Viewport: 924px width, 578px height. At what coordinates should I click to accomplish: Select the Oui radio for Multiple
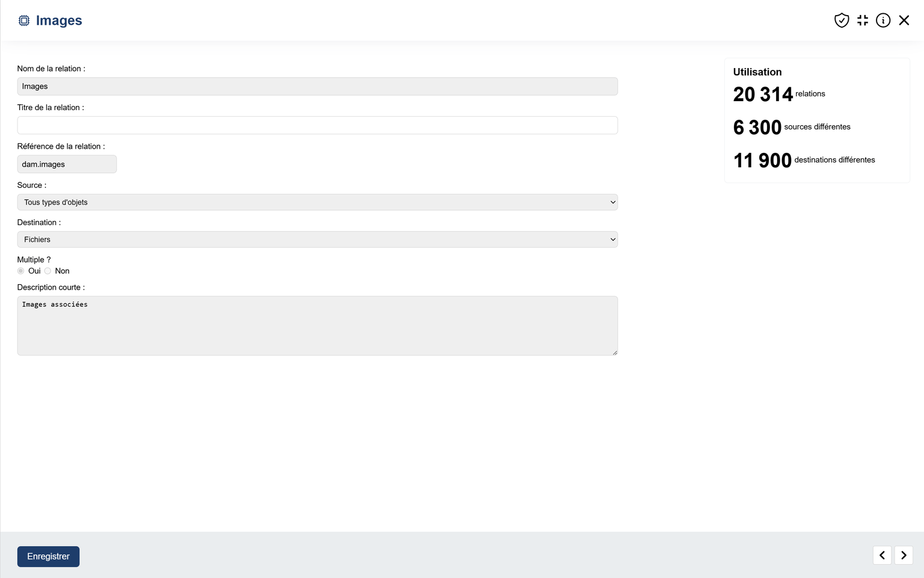pyautogui.click(x=21, y=271)
